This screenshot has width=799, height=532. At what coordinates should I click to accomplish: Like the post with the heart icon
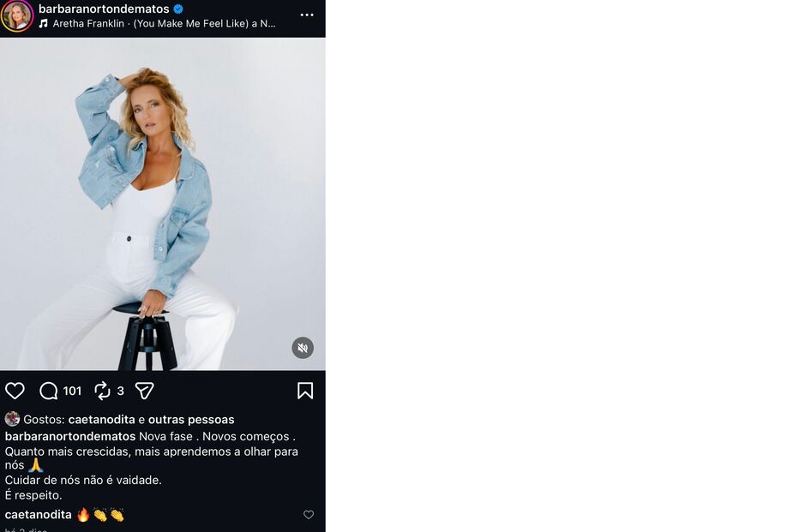point(15,391)
